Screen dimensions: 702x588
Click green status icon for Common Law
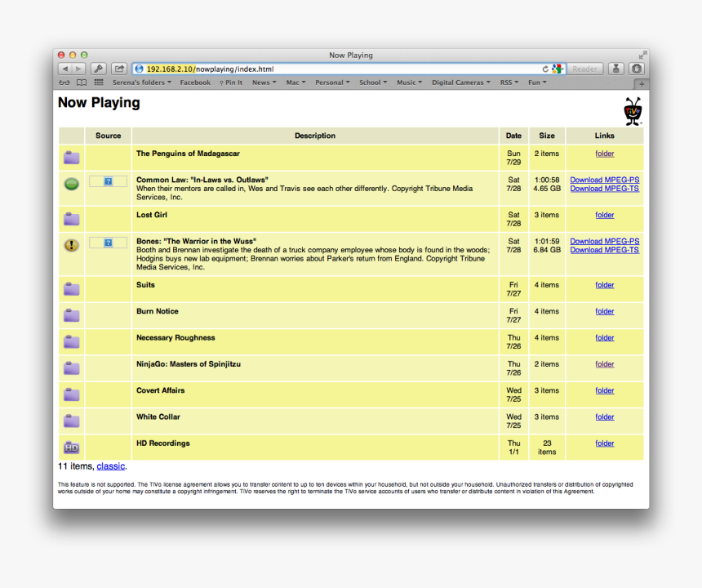pos(72,184)
